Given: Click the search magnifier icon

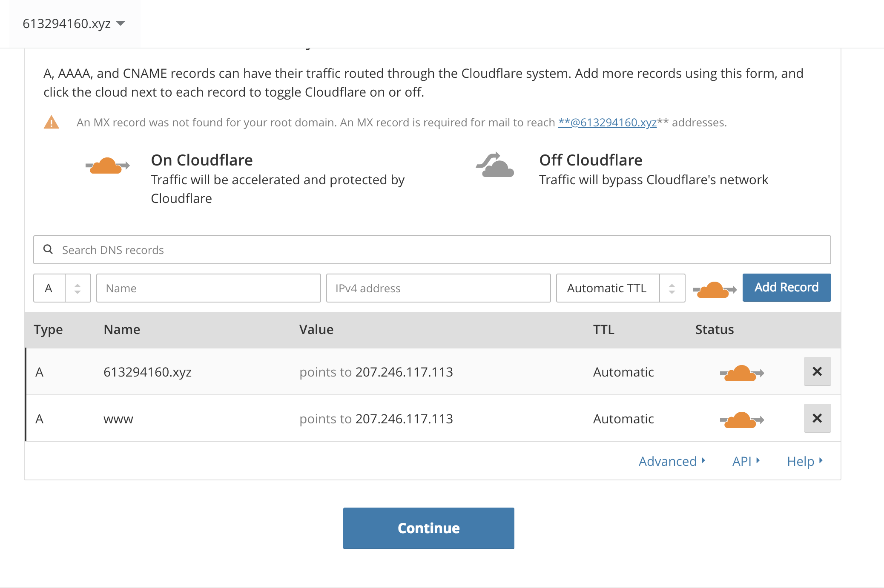Looking at the screenshot, I should coord(48,249).
